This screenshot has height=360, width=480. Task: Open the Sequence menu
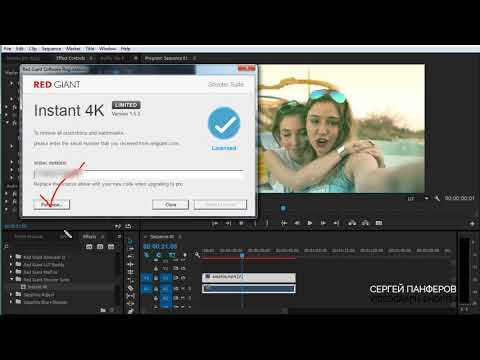pos(51,49)
